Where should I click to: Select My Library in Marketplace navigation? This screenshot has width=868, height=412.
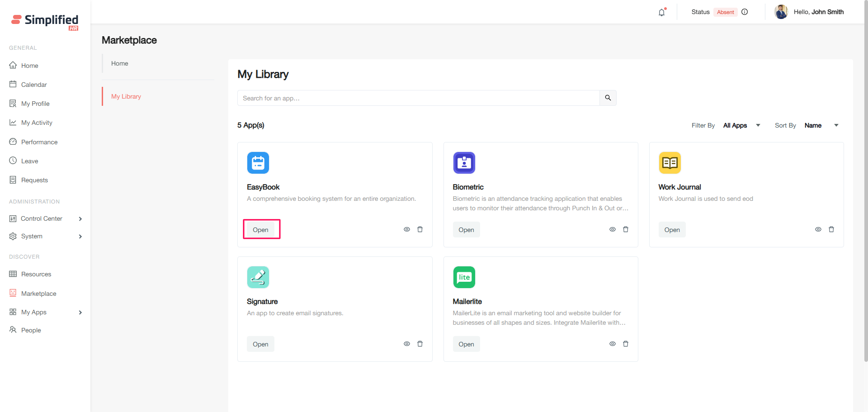pos(126,96)
